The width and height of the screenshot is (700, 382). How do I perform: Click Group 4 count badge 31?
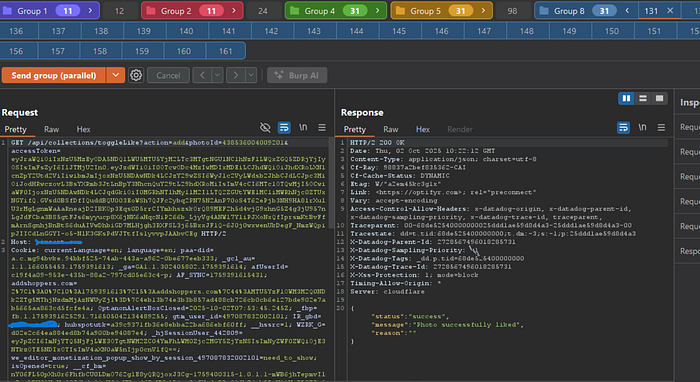[354, 11]
